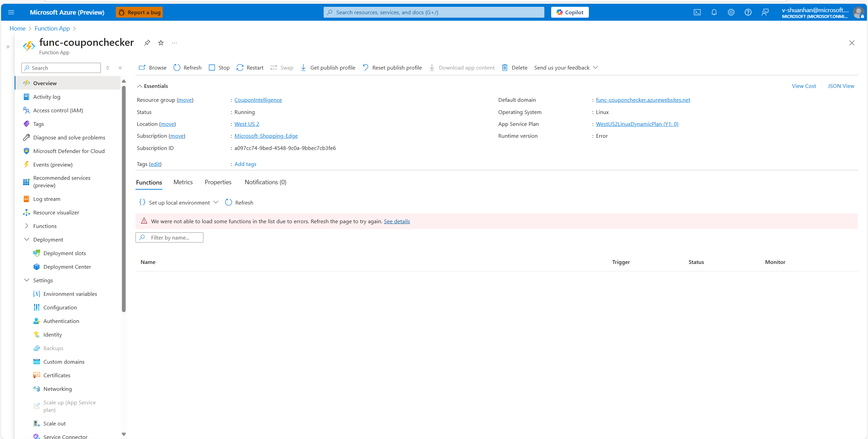Expand the collapsed portal left pane

pos(8,47)
